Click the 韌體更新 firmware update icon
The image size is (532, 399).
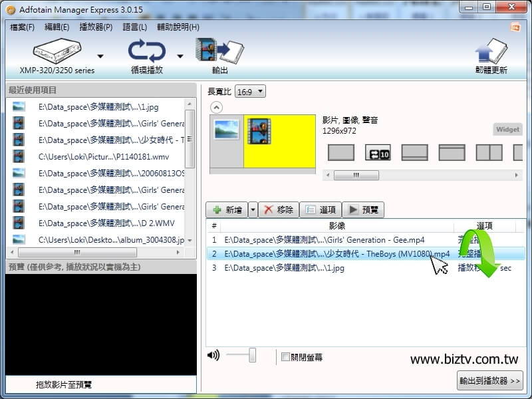coord(491,51)
